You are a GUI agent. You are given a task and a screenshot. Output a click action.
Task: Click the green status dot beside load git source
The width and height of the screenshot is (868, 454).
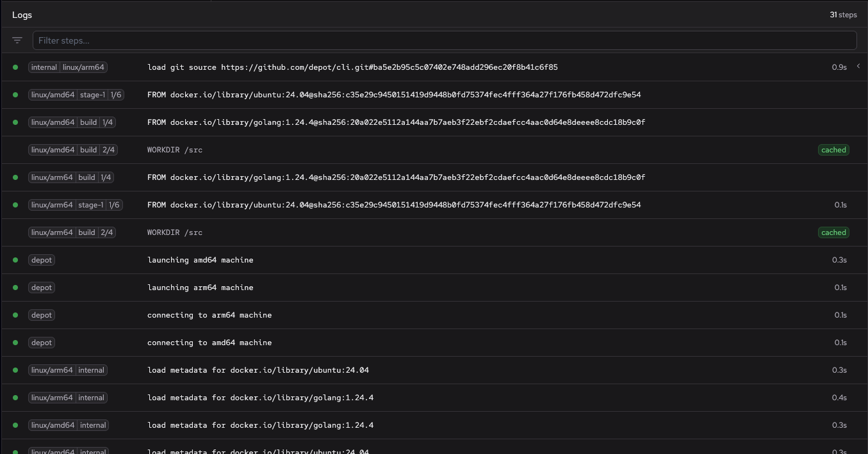(x=15, y=67)
